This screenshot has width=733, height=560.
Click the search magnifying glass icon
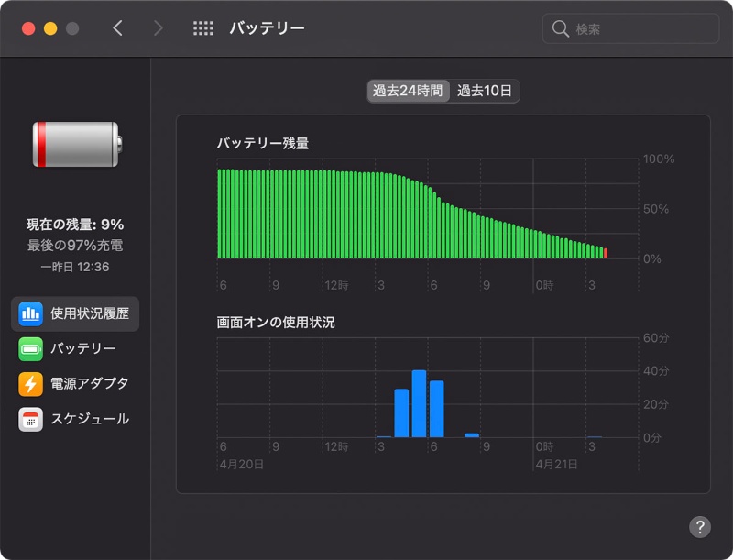560,28
